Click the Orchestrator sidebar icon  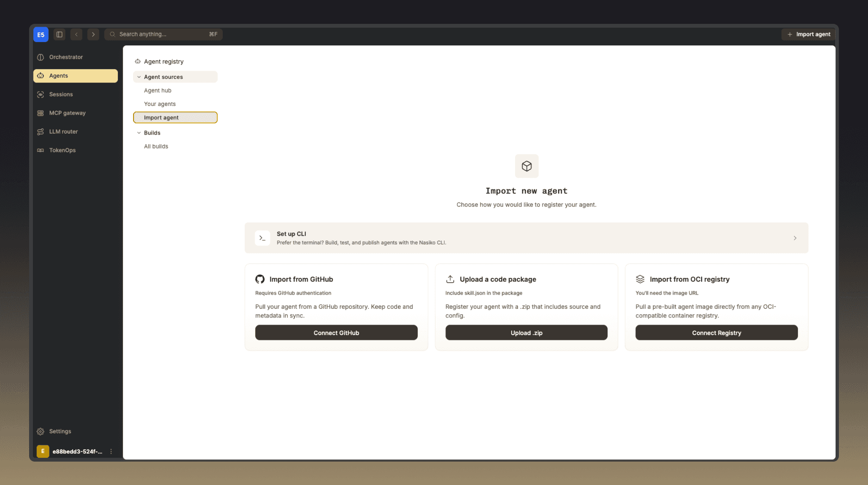pyautogui.click(x=41, y=57)
